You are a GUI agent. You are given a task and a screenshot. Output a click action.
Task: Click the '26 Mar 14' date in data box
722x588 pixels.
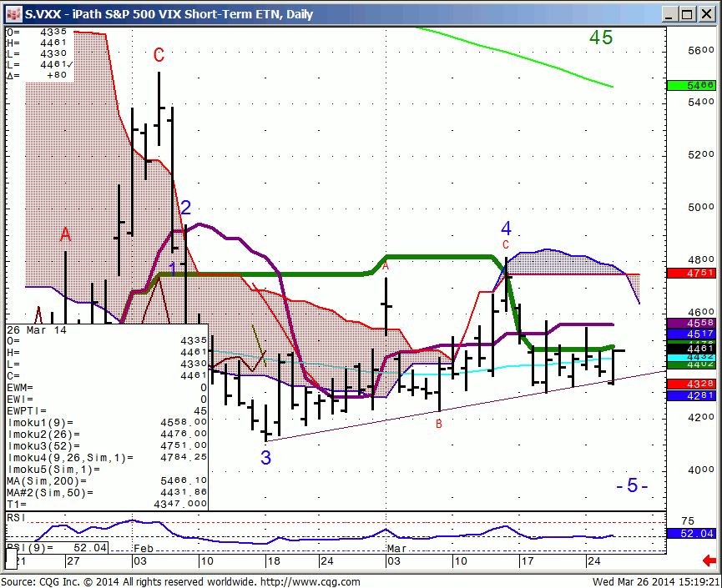click(x=37, y=330)
